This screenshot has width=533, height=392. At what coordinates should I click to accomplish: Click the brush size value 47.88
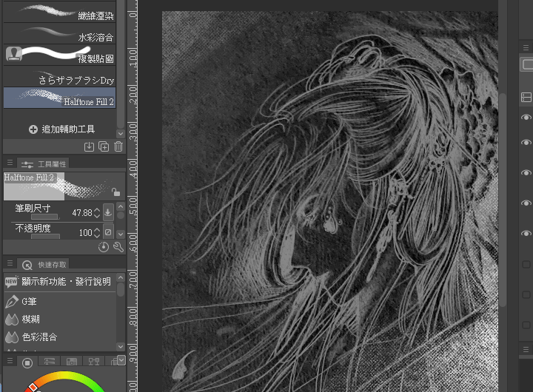(82, 213)
